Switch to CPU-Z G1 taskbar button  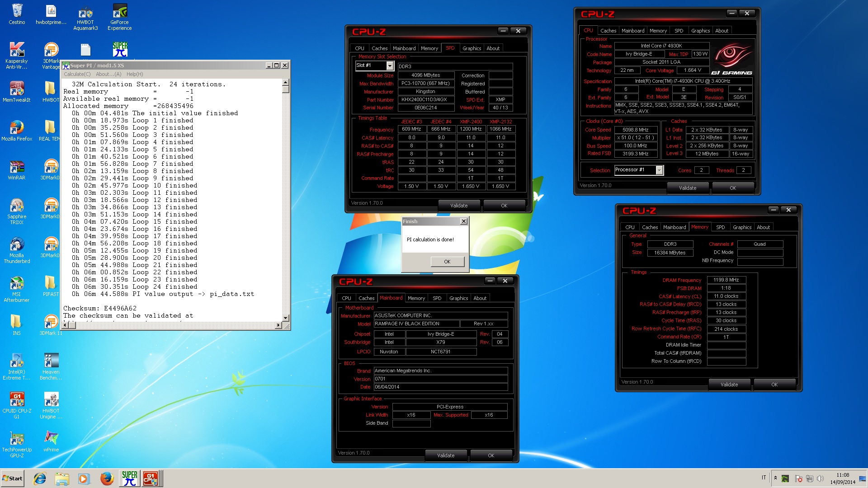tap(151, 479)
